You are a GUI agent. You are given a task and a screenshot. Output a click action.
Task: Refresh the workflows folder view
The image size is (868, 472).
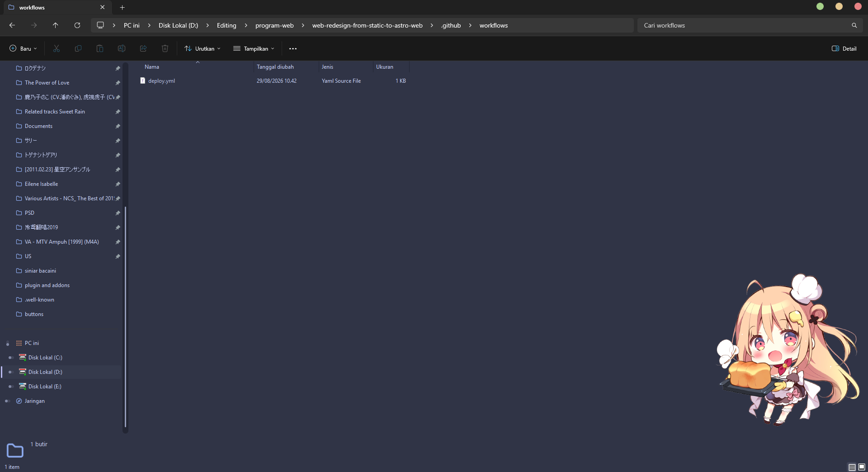[x=77, y=25]
